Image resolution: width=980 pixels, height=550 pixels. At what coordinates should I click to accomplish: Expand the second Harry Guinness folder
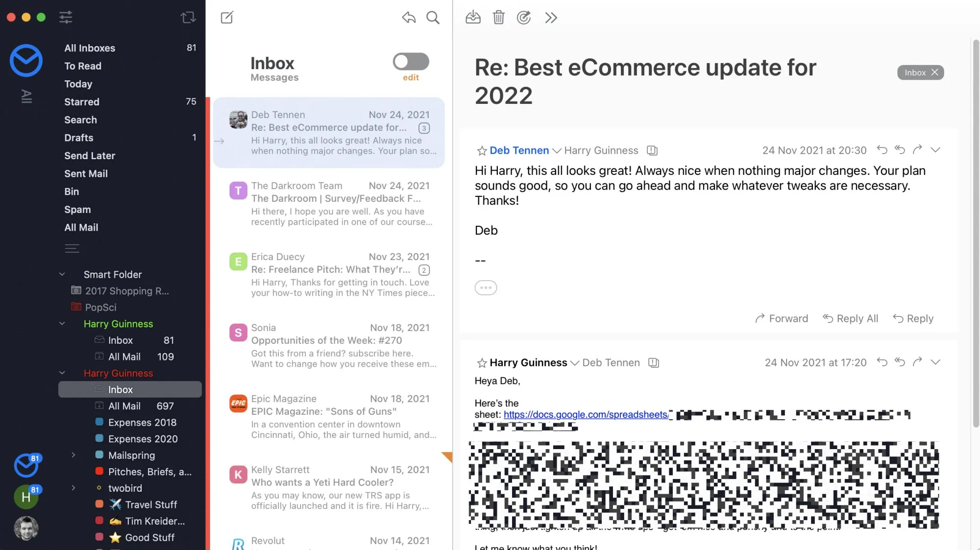pyautogui.click(x=62, y=373)
